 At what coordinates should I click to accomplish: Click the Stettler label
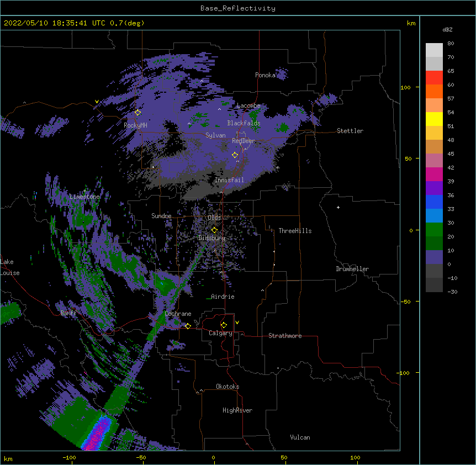click(350, 131)
